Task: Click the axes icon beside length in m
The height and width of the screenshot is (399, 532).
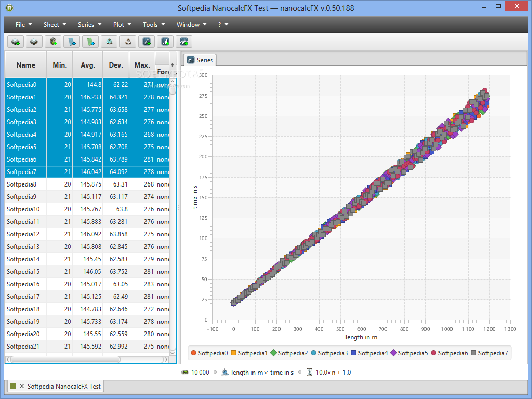Action: coord(225,372)
